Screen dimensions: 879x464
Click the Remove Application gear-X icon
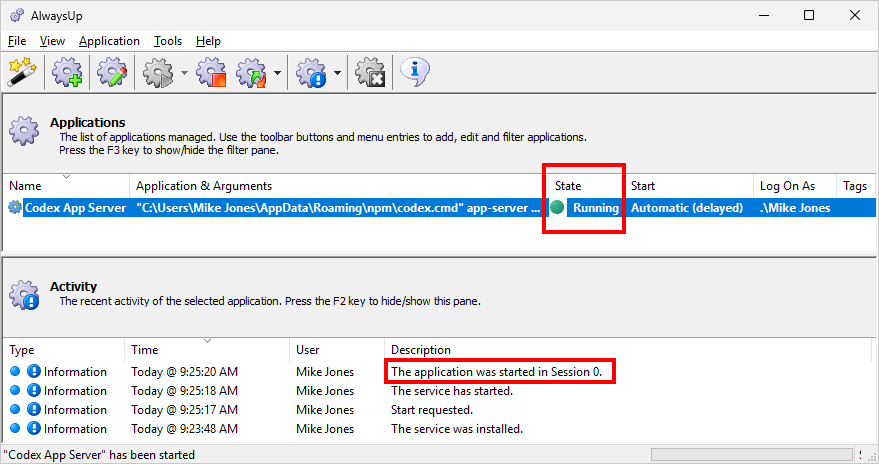coord(370,72)
